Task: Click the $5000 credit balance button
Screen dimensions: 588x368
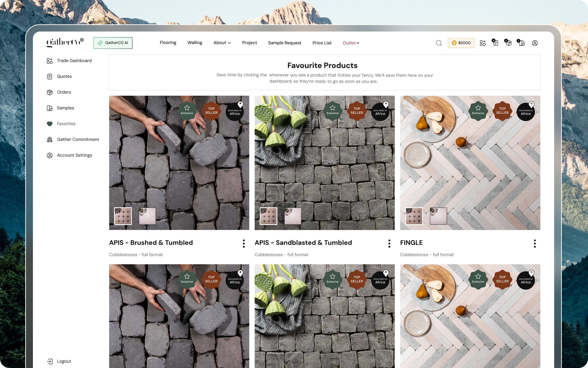Action: tap(461, 43)
